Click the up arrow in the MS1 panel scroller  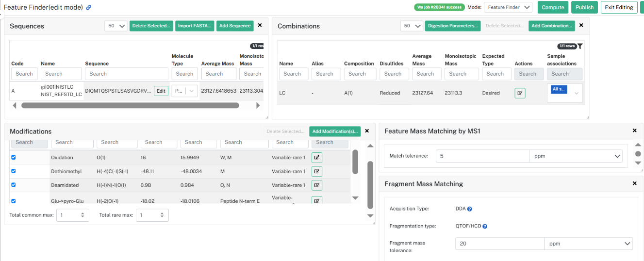[x=638, y=145]
